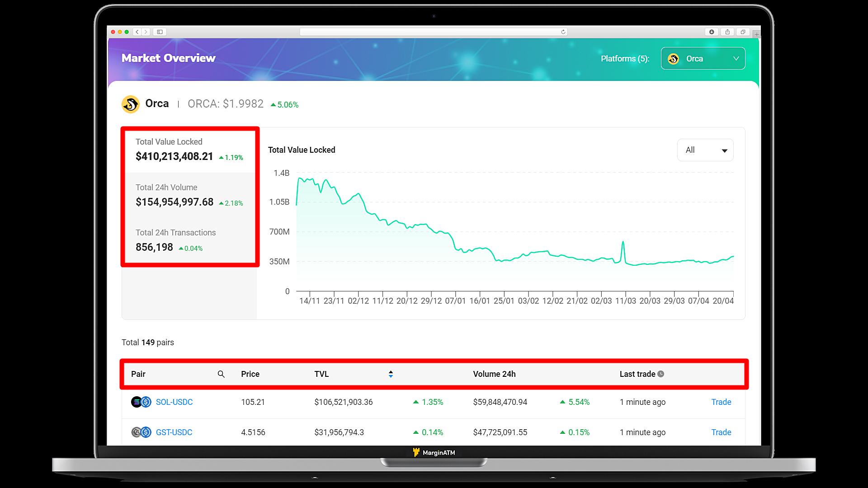Click the Volume 24h column header
868x488 pixels.
click(494, 374)
